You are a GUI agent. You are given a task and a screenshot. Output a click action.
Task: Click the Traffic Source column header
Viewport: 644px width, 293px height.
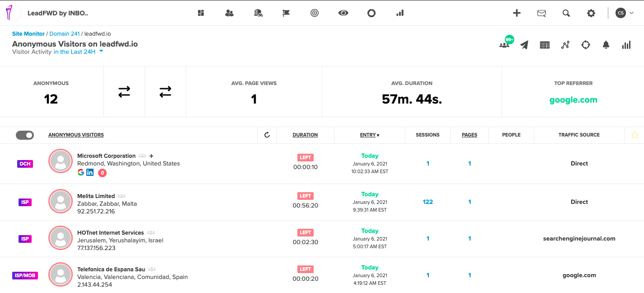[579, 135]
